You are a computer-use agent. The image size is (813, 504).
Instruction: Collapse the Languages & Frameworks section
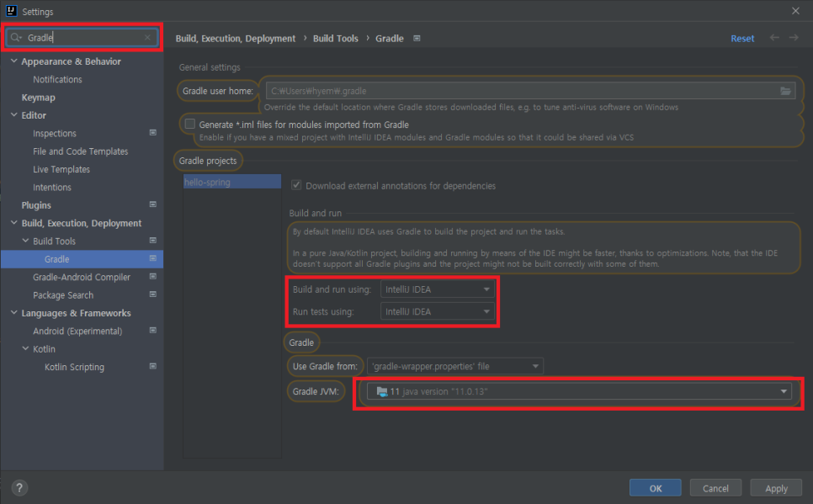click(14, 313)
